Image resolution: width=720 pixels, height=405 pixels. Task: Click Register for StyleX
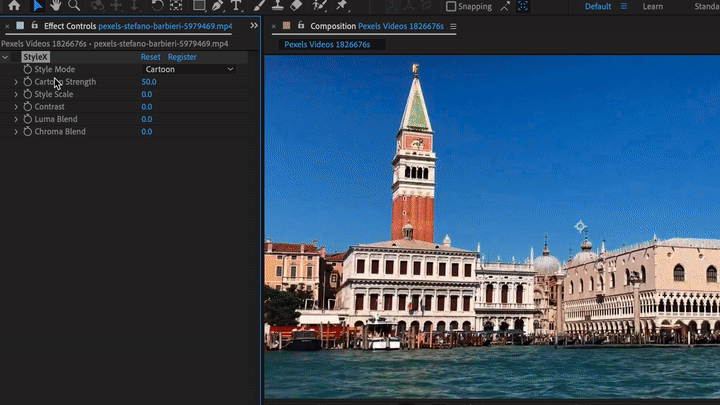[182, 57]
